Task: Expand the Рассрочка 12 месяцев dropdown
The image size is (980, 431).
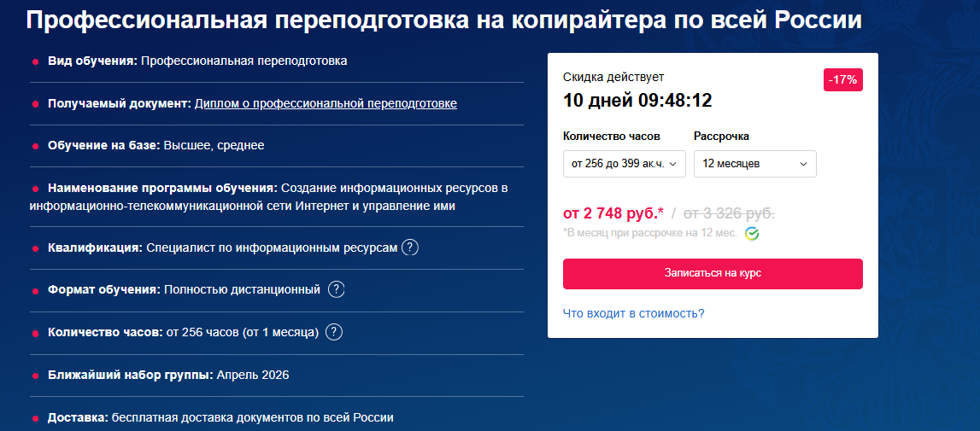Action: [x=754, y=164]
